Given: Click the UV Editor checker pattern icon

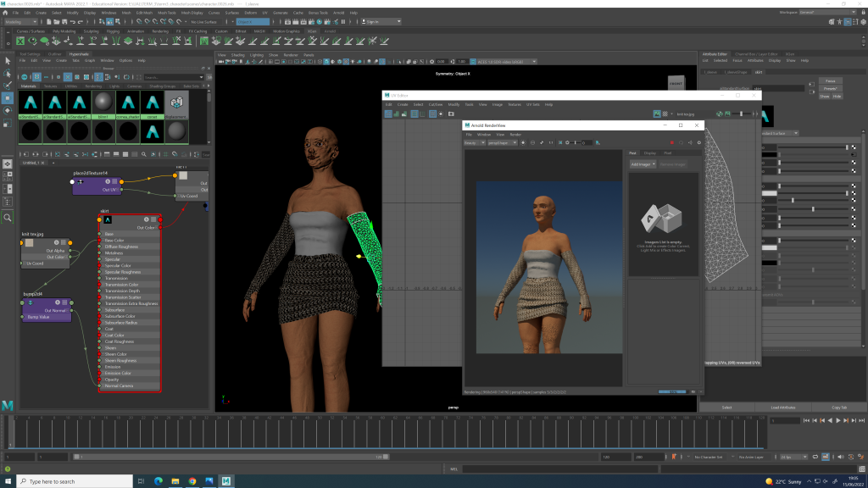Looking at the screenshot, I should click(x=665, y=114).
